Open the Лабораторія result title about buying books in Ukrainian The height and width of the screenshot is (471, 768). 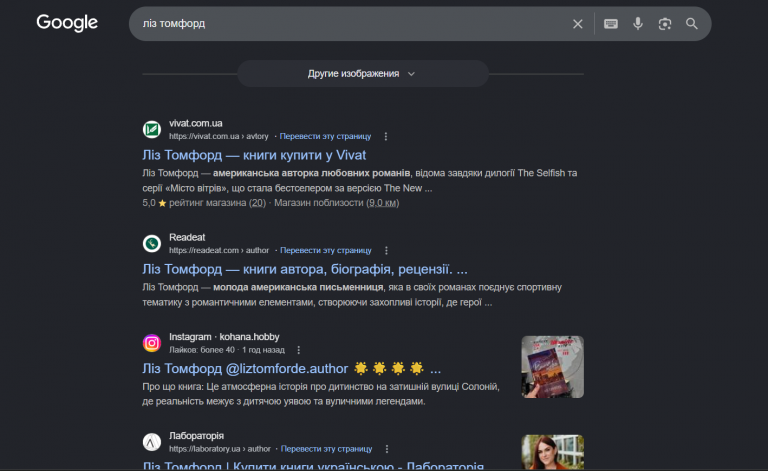(313, 466)
